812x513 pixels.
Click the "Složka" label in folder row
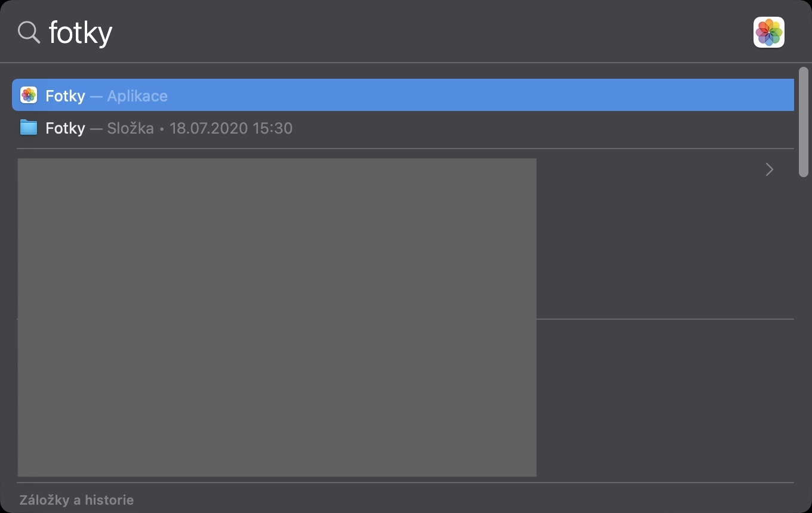click(130, 128)
